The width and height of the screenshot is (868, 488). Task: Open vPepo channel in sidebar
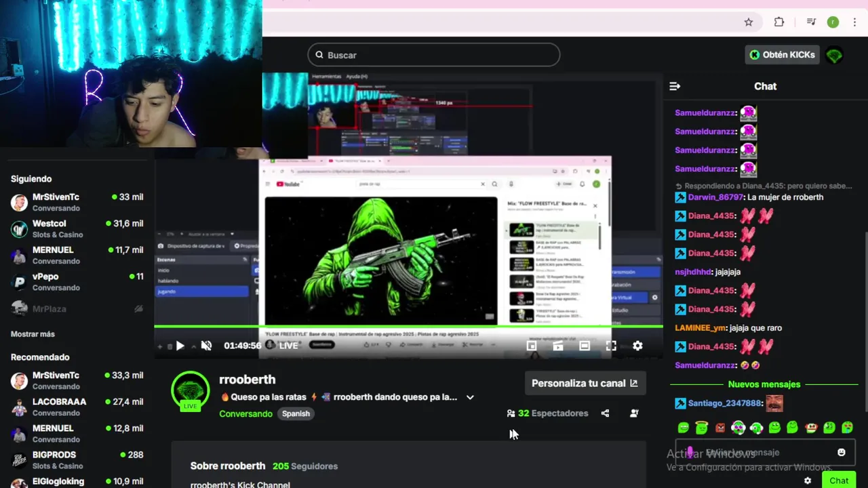click(77, 282)
